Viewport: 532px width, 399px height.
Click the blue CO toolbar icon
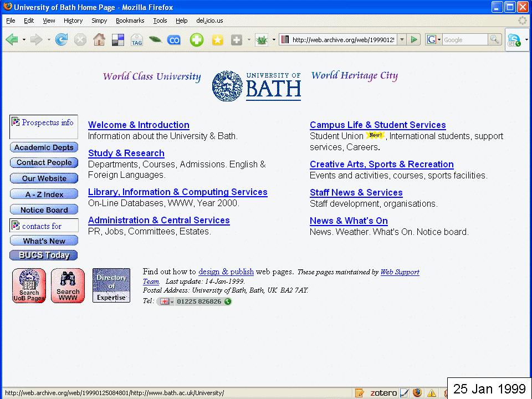[x=174, y=40]
